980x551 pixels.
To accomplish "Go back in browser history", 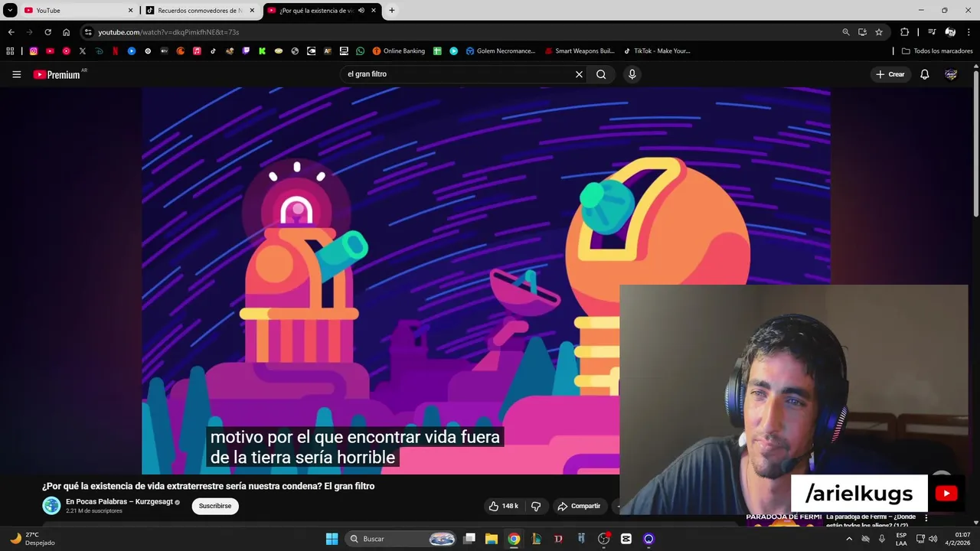I will pyautogui.click(x=11, y=32).
